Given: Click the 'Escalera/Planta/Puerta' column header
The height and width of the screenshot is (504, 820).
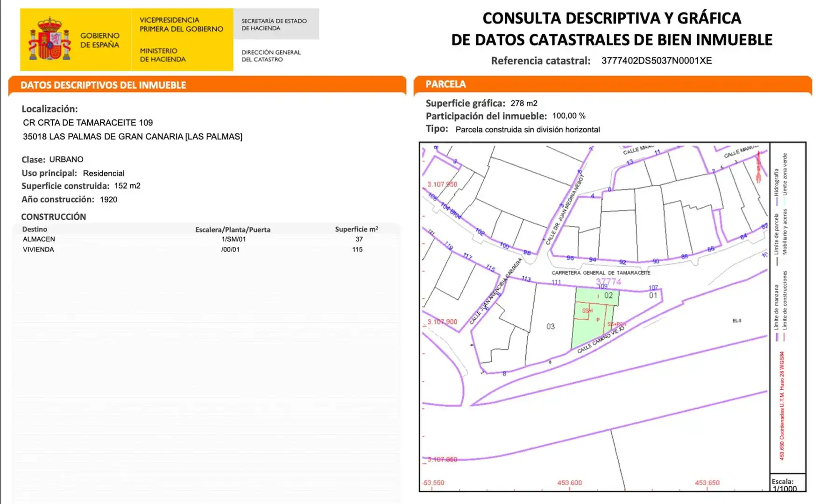Looking at the screenshot, I should (x=233, y=230).
